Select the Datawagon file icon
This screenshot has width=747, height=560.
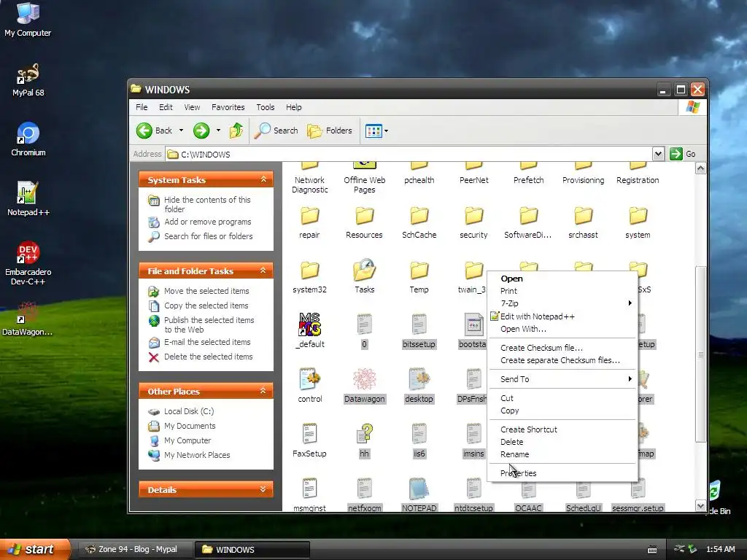pos(365,386)
